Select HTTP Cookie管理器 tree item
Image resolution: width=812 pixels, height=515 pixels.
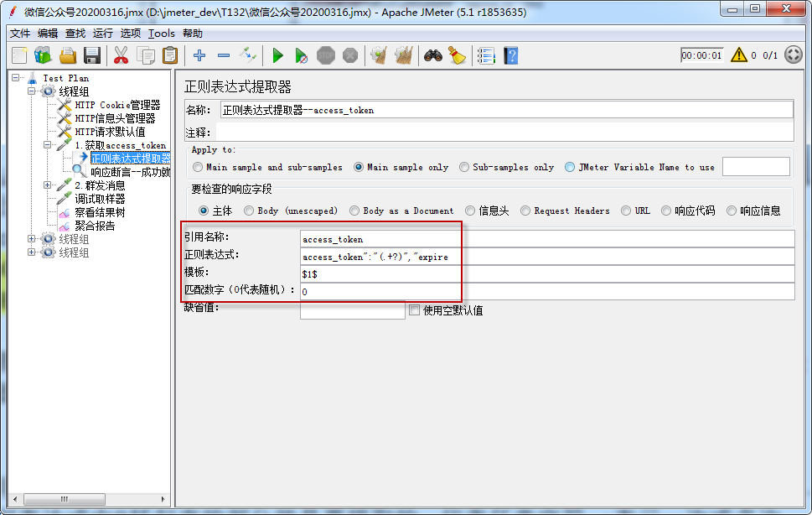click(x=117, y=105)
